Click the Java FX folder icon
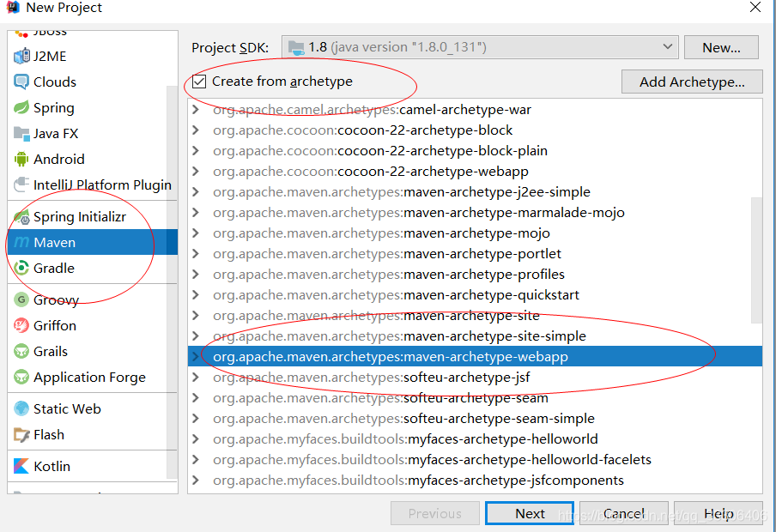The image size is (776, 532). pyautogui.click(x=21, y=134)
